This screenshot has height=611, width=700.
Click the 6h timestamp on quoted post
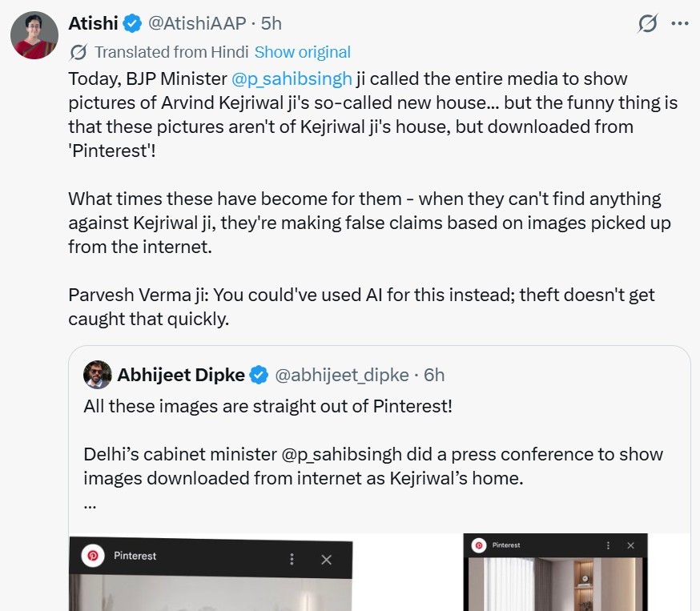(433, 375)
